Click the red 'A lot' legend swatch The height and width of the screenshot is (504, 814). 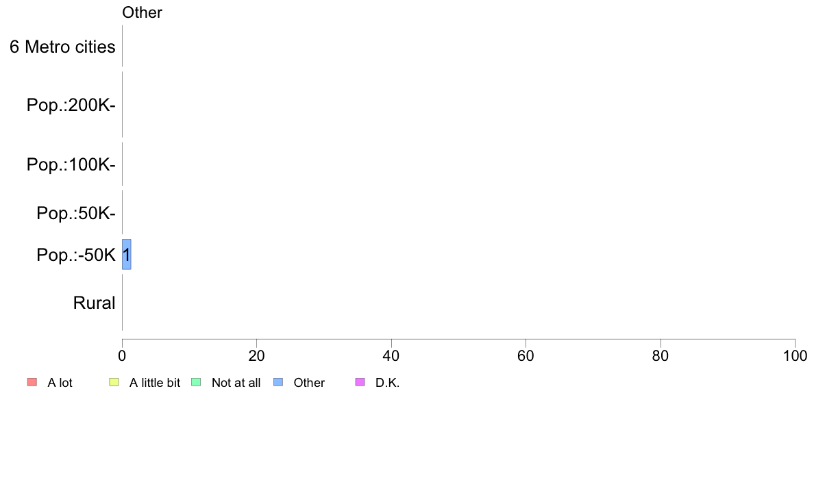pos(32,383)
